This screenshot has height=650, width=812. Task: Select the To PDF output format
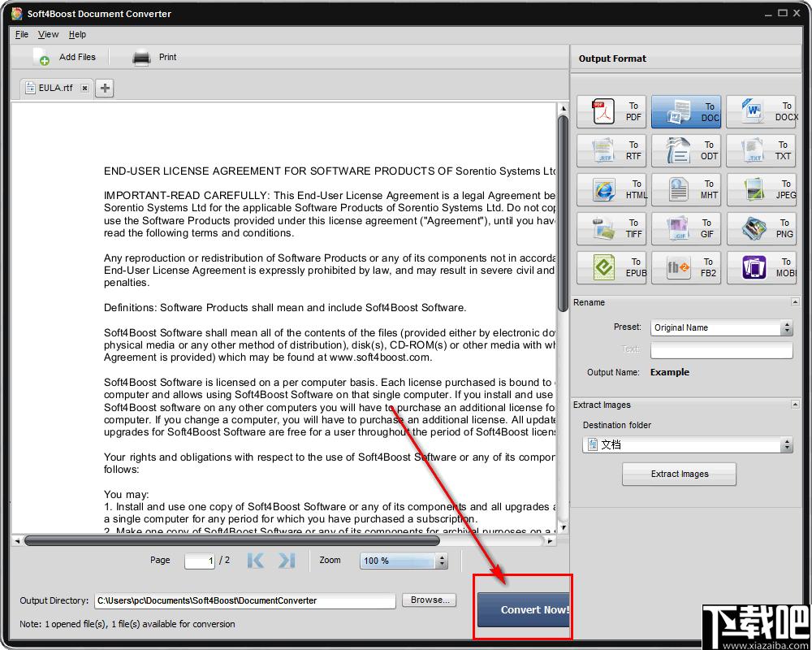[x=611, y=111]
